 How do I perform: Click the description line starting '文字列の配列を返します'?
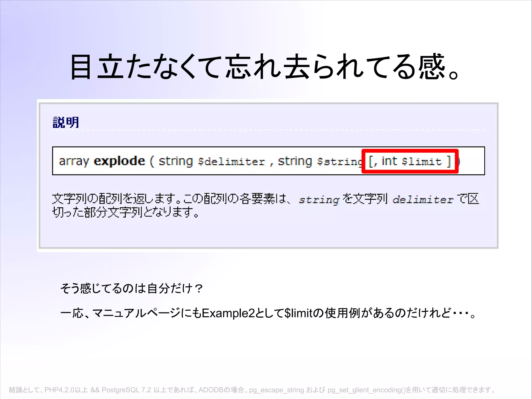(x=265, y=199)
